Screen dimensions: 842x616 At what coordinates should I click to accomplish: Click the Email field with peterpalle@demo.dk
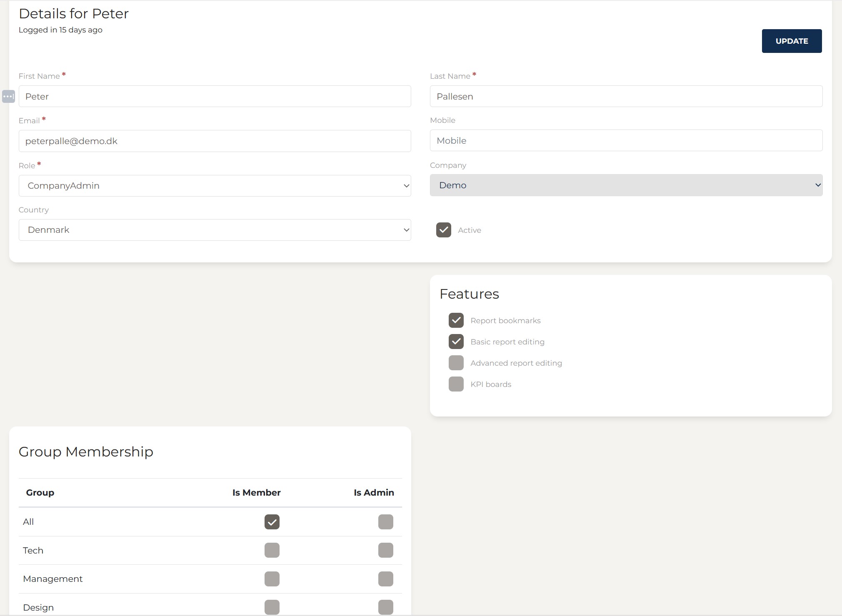pyautogui.click(x=215, y=141)
